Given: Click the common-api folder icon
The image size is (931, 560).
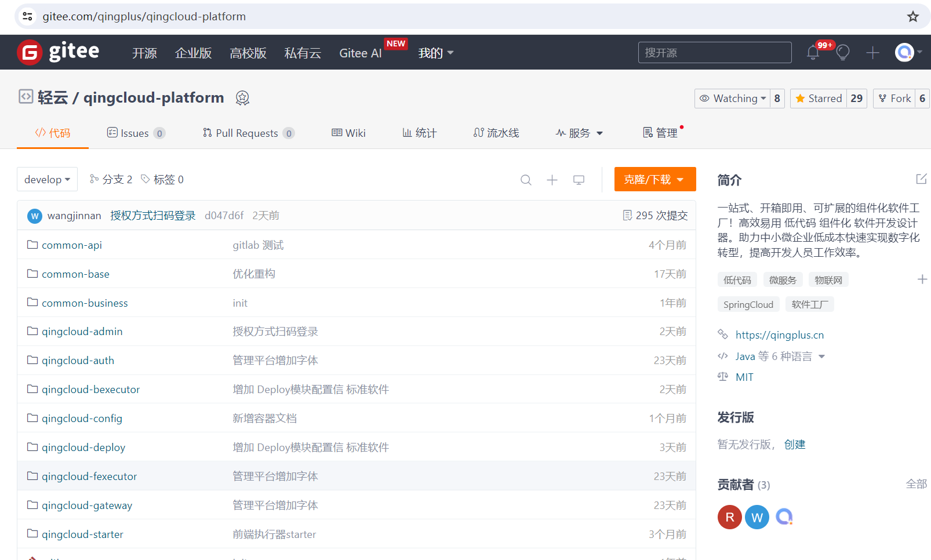Looking at the screenshot, I should tap(32, 245).
